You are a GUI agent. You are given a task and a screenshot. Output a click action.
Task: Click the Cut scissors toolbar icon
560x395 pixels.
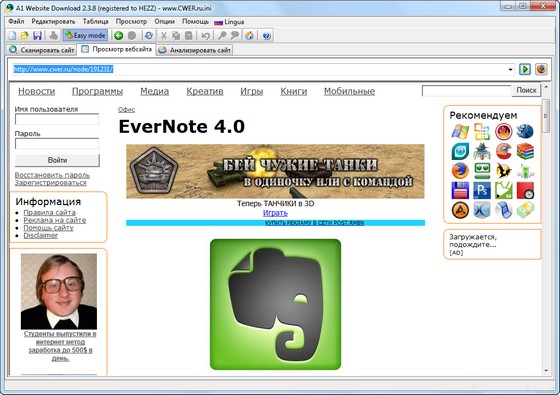[x=164, y=35]
